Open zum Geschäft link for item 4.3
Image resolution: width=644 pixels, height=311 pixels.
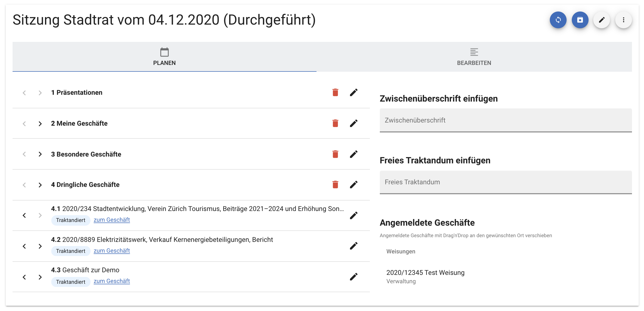[x=112, y=281]
